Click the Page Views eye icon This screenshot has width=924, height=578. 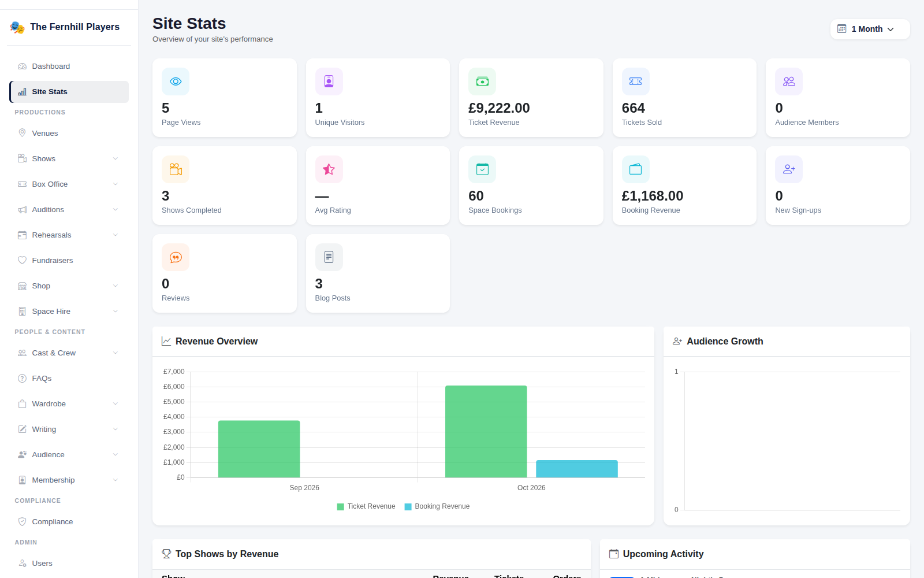(x=176, y=81)
